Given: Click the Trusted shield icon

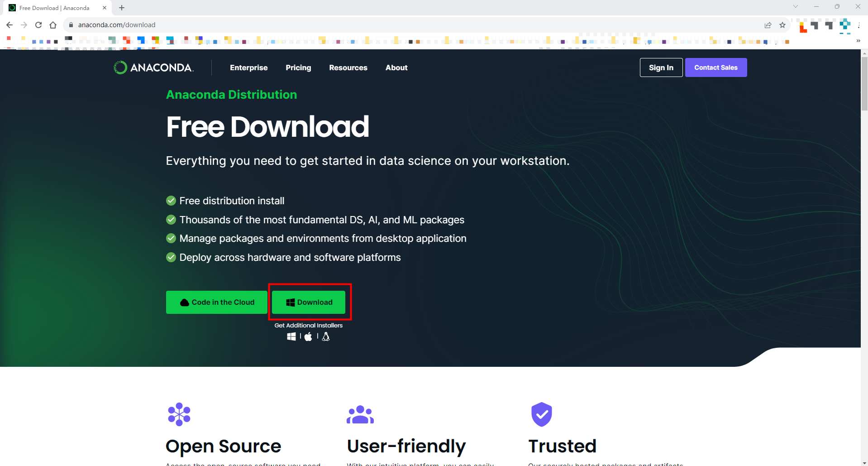Looking at the screenshot, I should tap(541, 414).
